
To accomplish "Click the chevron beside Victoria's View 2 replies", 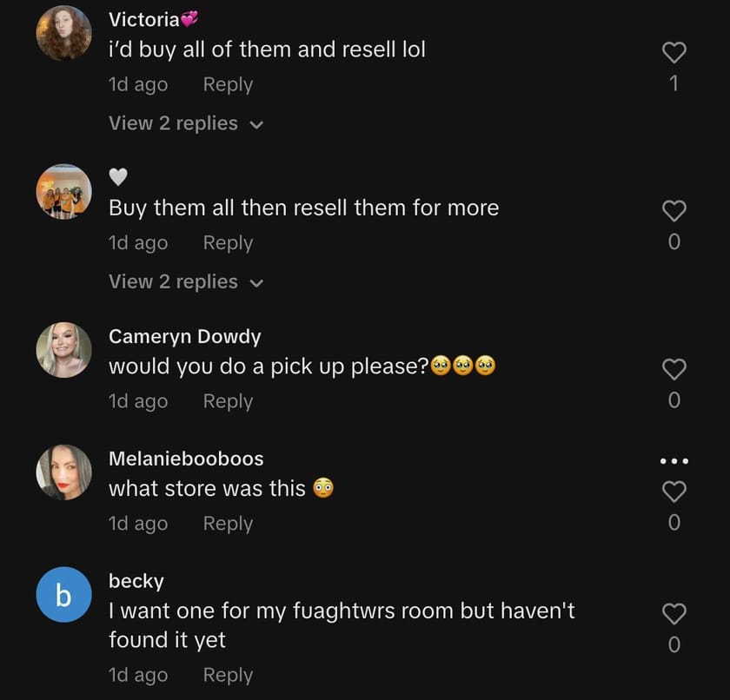I will 255,125.
